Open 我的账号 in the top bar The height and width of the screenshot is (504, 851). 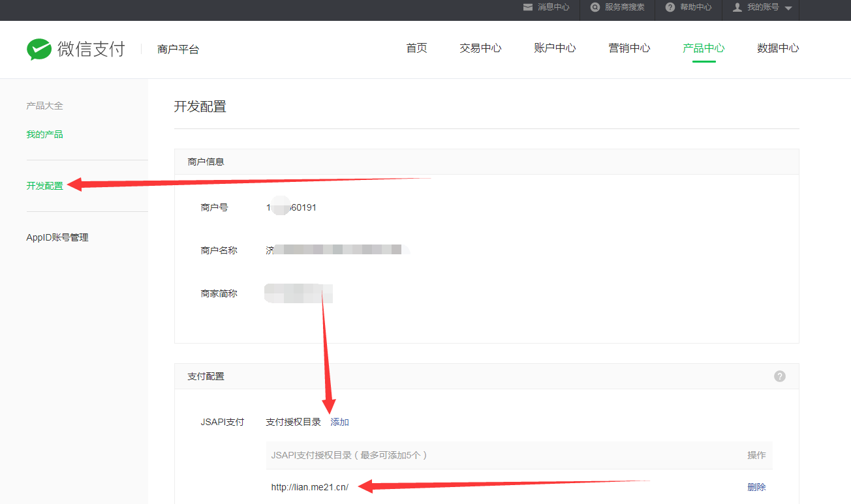tap(763, 7)
